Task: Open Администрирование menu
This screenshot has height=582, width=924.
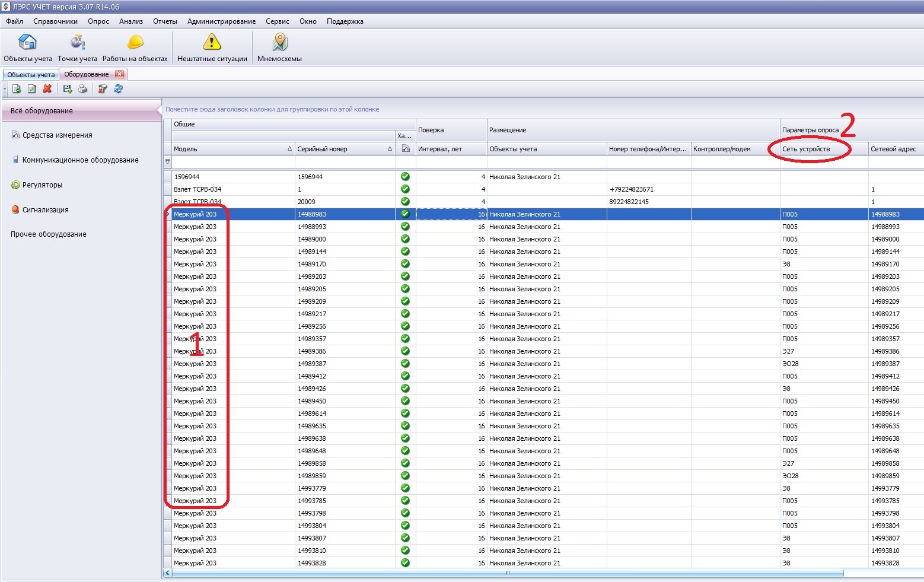Action: point(221,21)
